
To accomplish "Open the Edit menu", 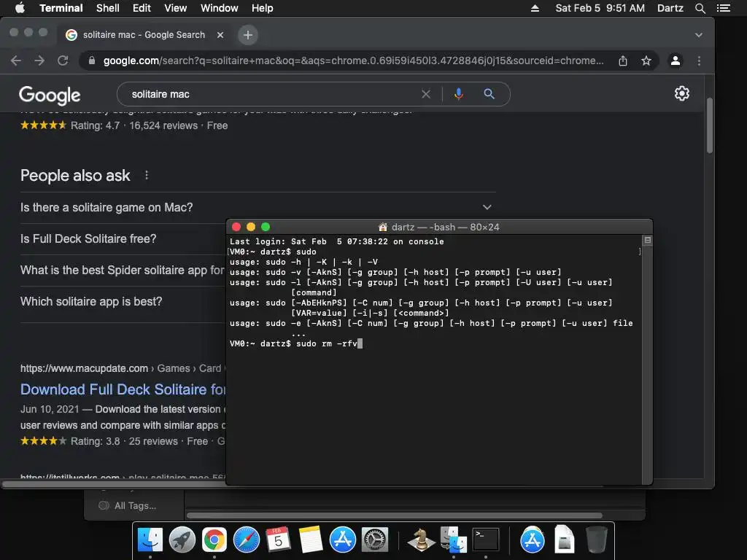I will (x=142, y=8).
